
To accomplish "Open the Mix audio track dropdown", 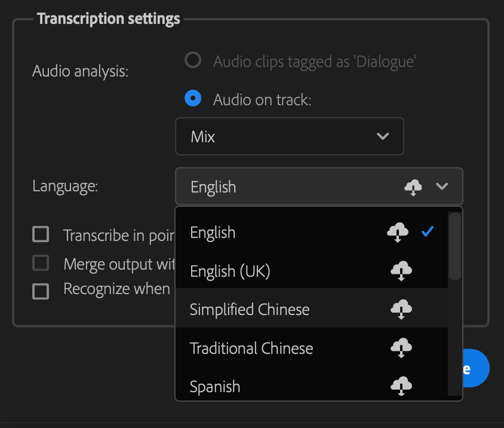I will (x=289, y=136).
